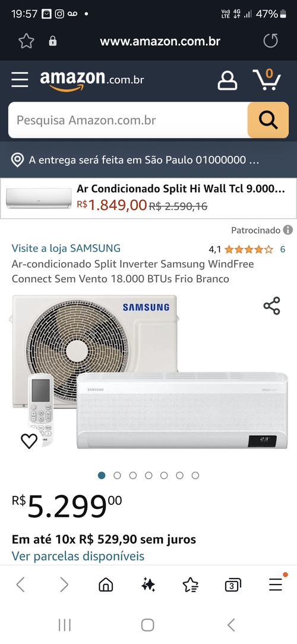Screen dimensions: 297x644
Task: Share the product using share icon
Action: (x=271, y=306)
